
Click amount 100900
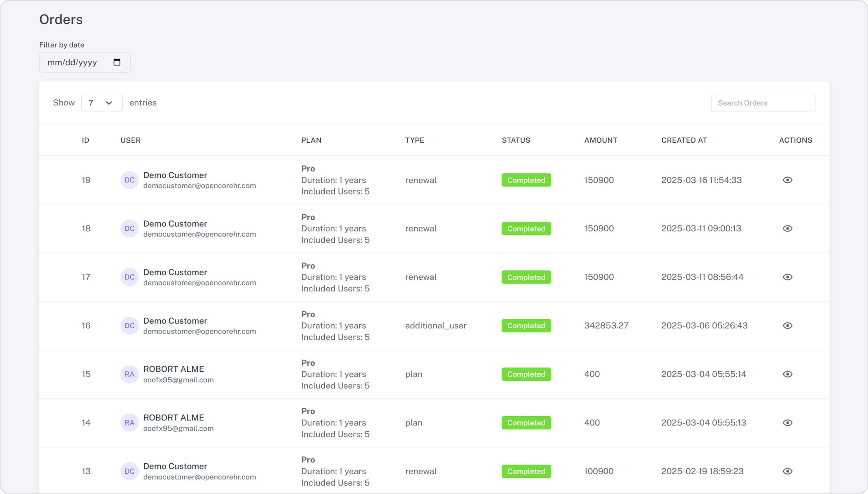tap(599, 471)
